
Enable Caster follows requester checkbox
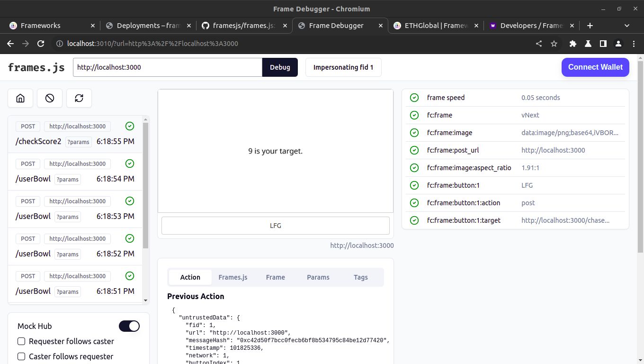(x=21, y=356)
